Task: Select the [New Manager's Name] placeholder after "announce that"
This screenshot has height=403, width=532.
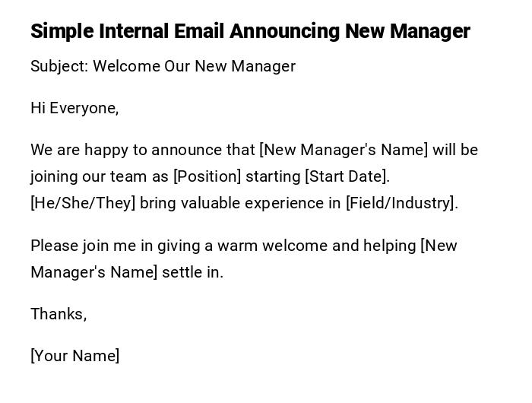Action: tap(344, 150)
